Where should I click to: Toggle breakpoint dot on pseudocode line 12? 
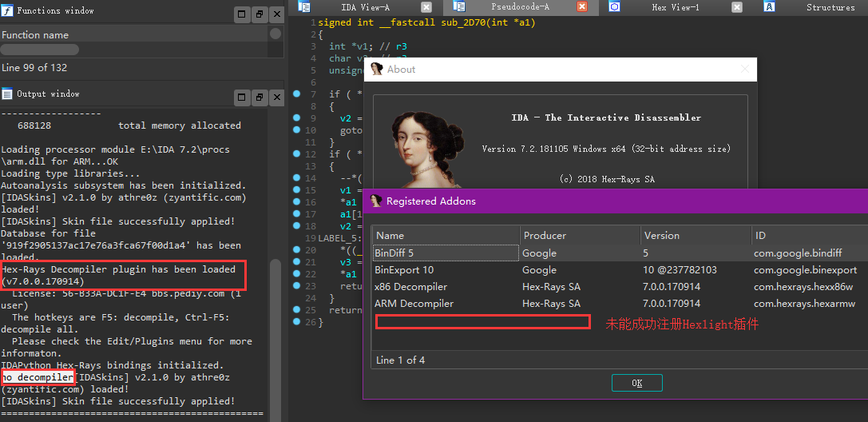296,153
